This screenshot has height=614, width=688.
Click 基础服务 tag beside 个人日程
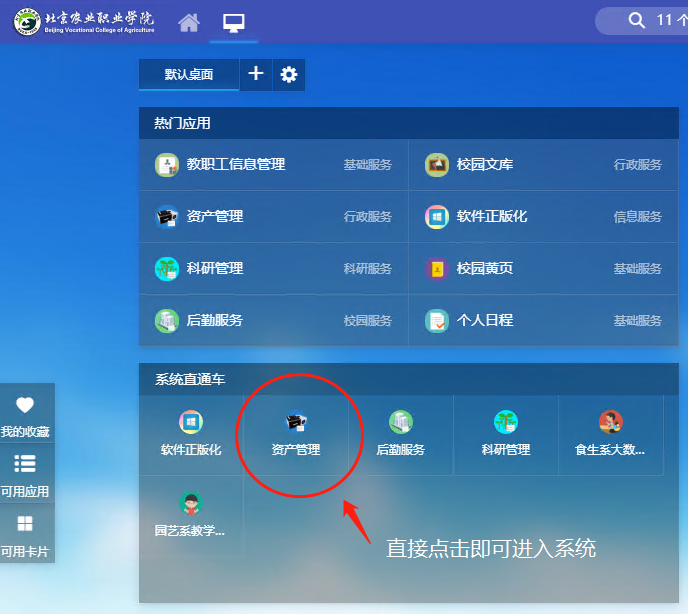(638, 321)
